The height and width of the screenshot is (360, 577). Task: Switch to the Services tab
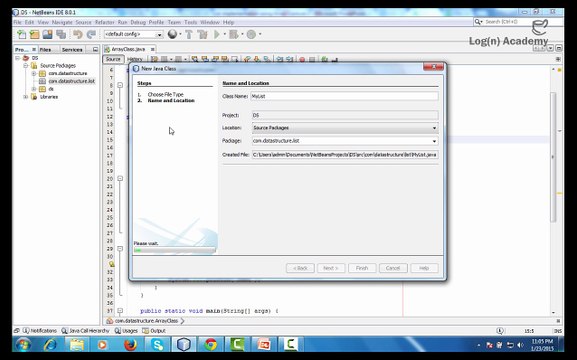[72, 49]
